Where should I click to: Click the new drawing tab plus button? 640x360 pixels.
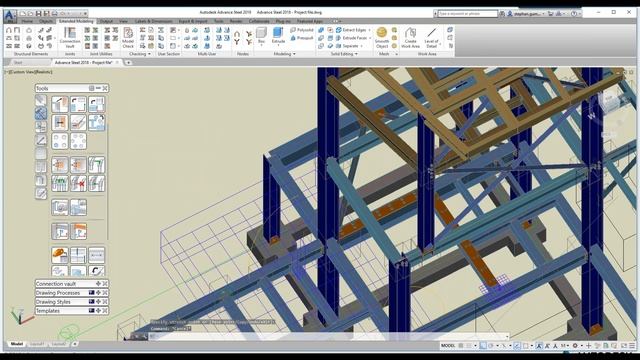tap(128, 62)
